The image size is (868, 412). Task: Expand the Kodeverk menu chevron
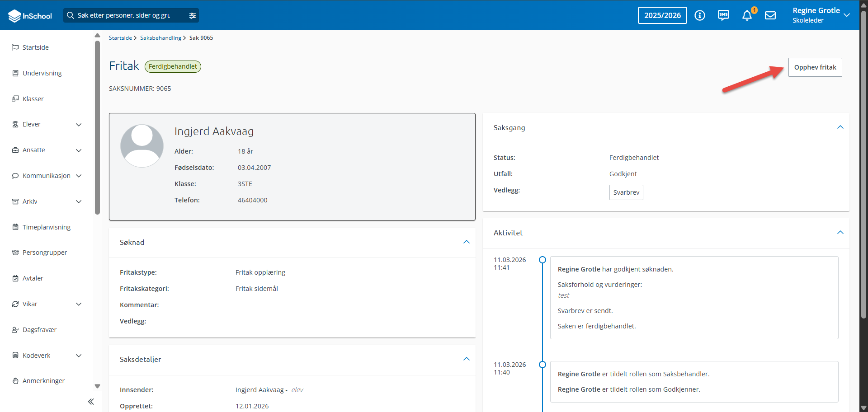79,356
